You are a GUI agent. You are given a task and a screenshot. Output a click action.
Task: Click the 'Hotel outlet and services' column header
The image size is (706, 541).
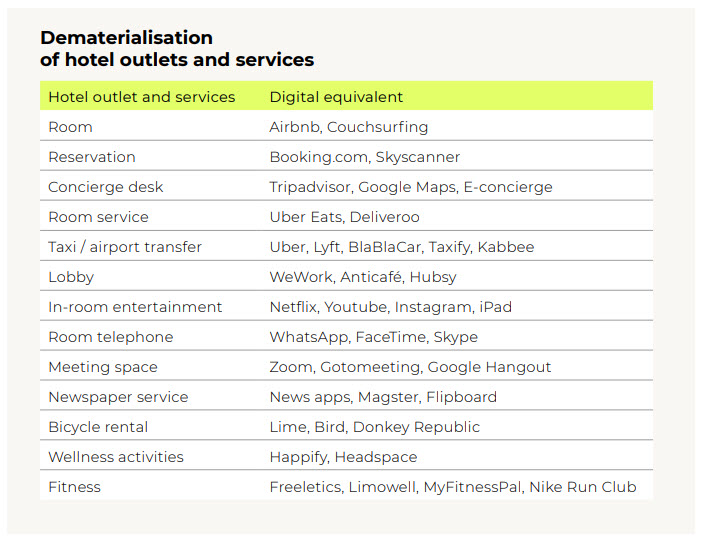tap(142, 97)
